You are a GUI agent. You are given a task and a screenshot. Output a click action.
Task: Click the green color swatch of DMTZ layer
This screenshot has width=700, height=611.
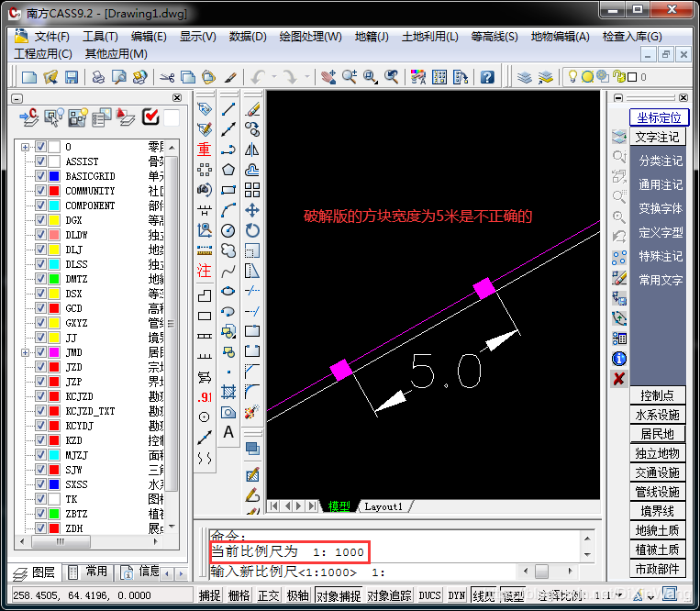(x=54, y=279)
